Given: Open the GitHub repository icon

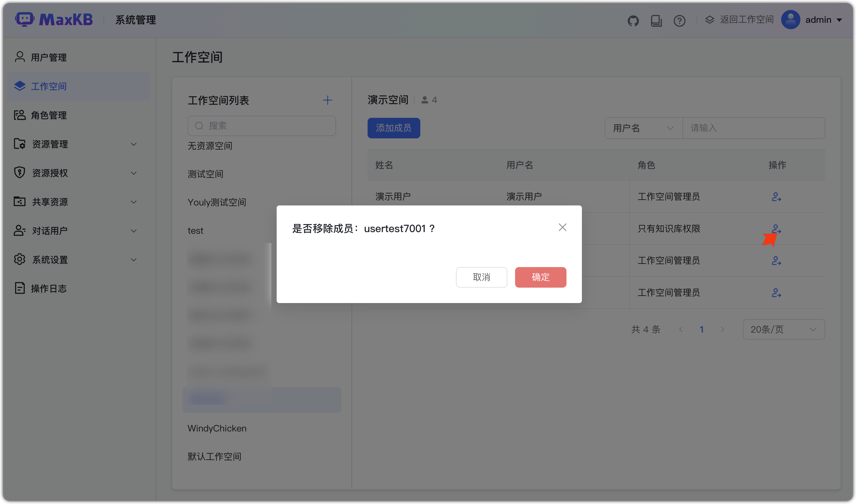Looking at the screenshot, I should coord(633,20).
